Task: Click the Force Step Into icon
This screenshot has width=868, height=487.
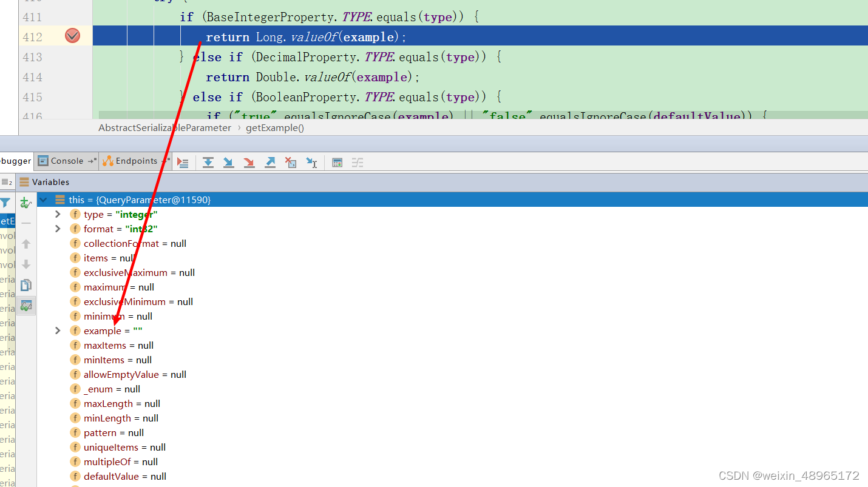Action: (x=249, y=162)
